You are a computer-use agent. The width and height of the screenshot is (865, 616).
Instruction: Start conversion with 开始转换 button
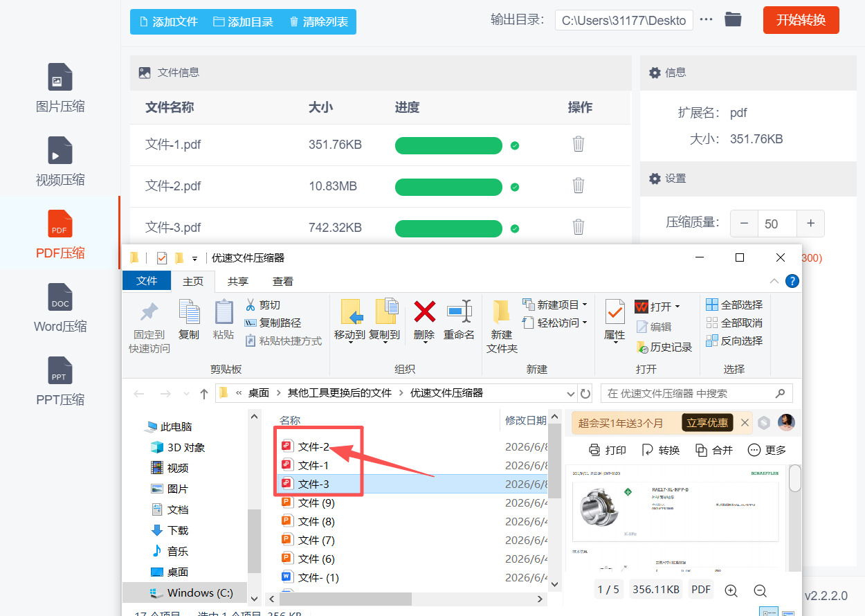coord(801,20)
